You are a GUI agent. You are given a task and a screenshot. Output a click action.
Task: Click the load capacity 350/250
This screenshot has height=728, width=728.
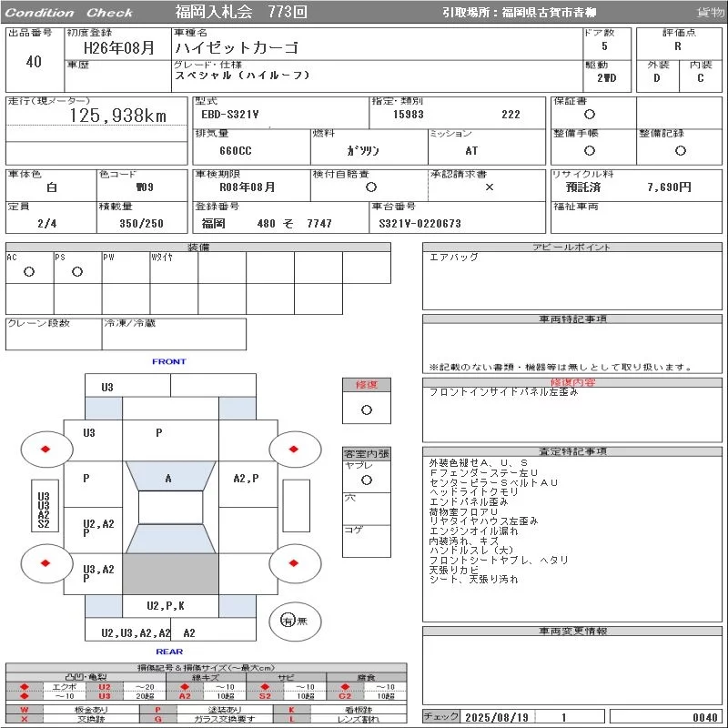pos(142,224)
